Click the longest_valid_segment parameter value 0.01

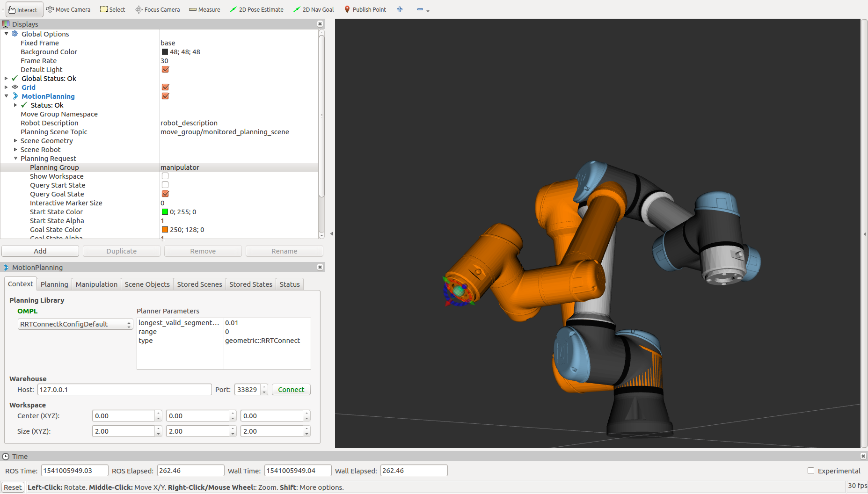(232, 322)
